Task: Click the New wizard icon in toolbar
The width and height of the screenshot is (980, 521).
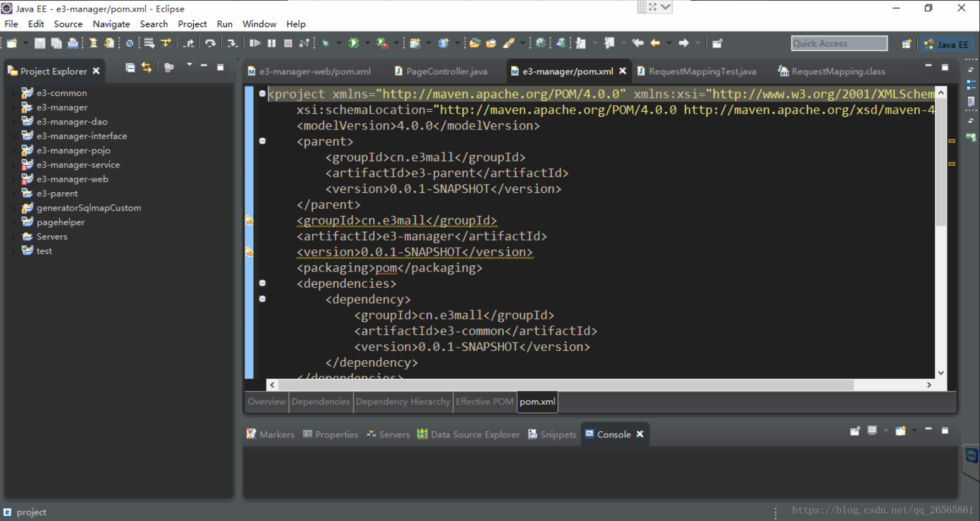Action: point(12,43)
